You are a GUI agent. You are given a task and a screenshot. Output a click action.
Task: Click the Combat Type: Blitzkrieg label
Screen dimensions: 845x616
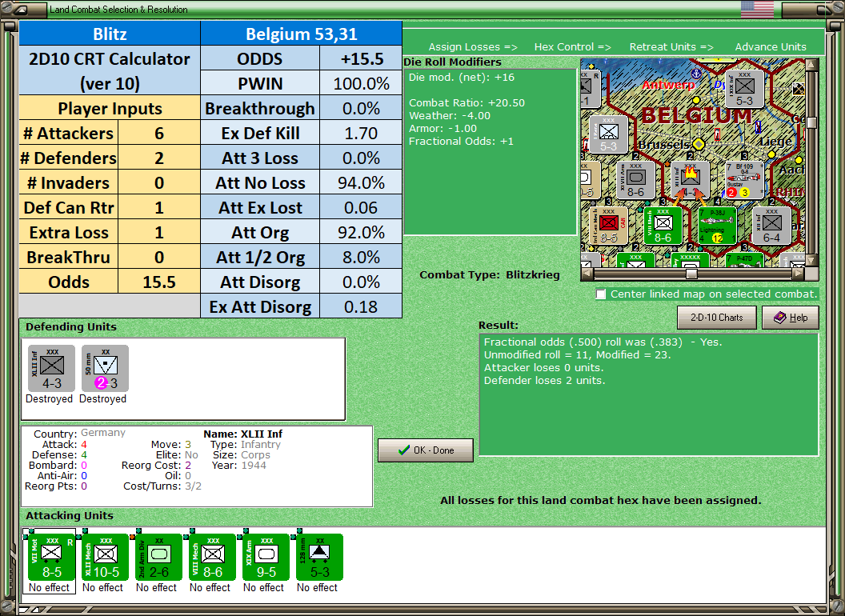490,275
